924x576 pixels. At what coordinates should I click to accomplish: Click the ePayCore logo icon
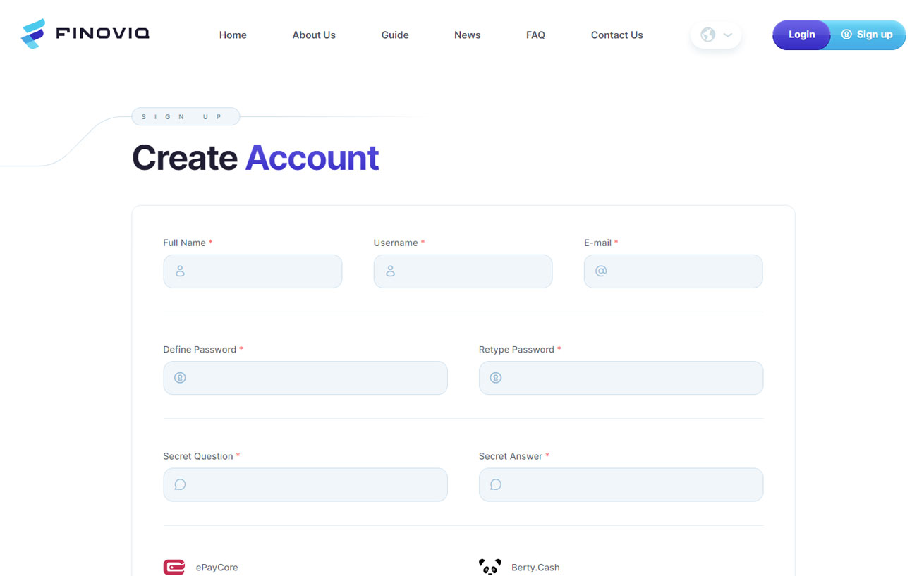(x=174, y=567)
